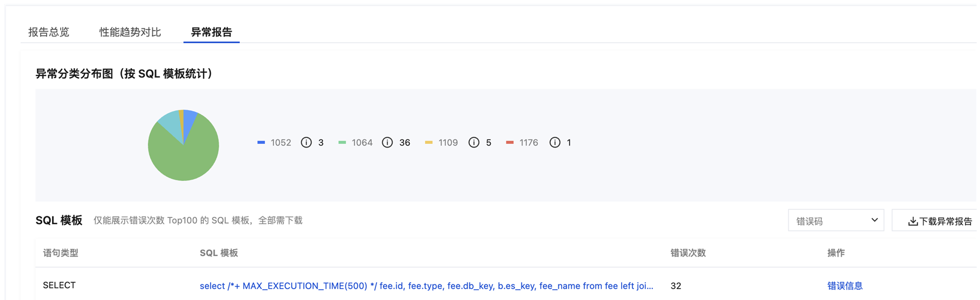Click info icon next to error 1109
This screenshot has width=980, height=300.
474,142
